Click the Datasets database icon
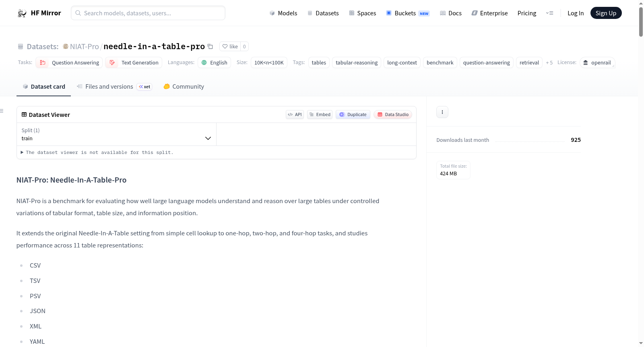 tap(21, 46)
